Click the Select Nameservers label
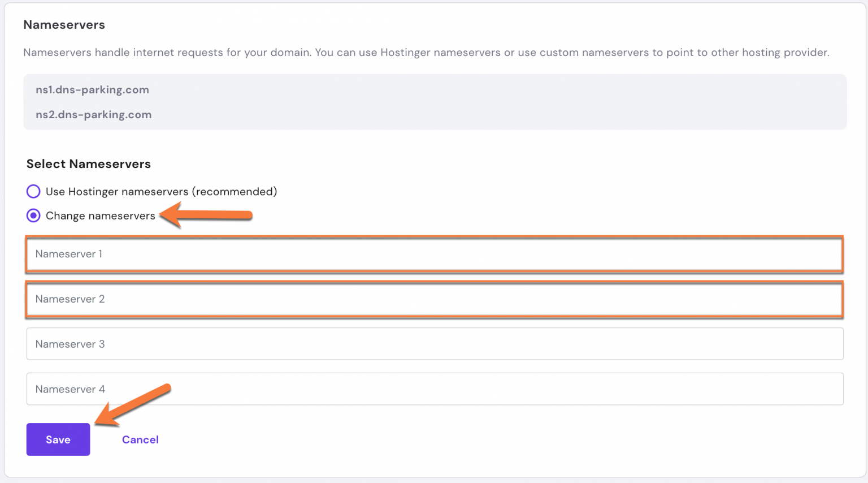The height and width of the screenshot is (483, 868). click(88, 163)
